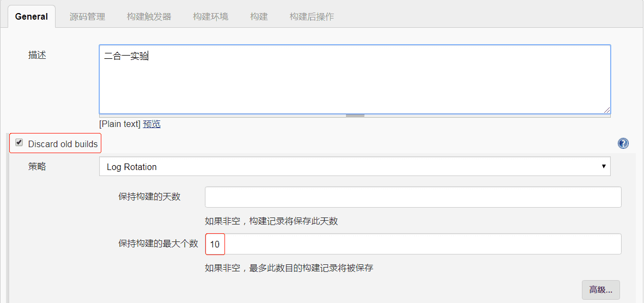Toggle the Discard old builds checkbox
This screenshot has width=644, height=303.
[x=19, y=143]
